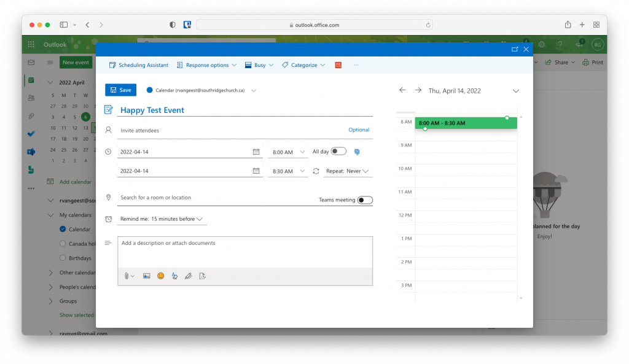629x364 pixels.
Task: Expand the Remind me dropdown
Action: point(162,219)
